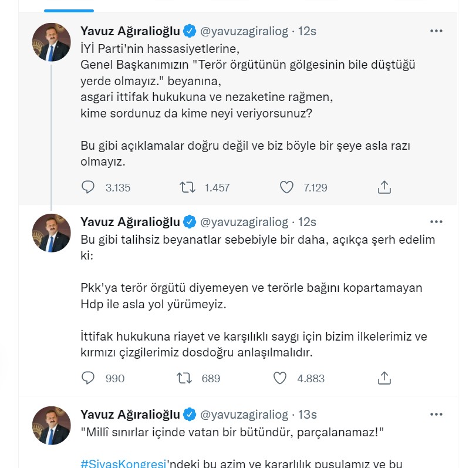Retweet the tweet with 689 retweets
Image resolution: width=476 pixels, height=468 pixels.
(185, 378)
